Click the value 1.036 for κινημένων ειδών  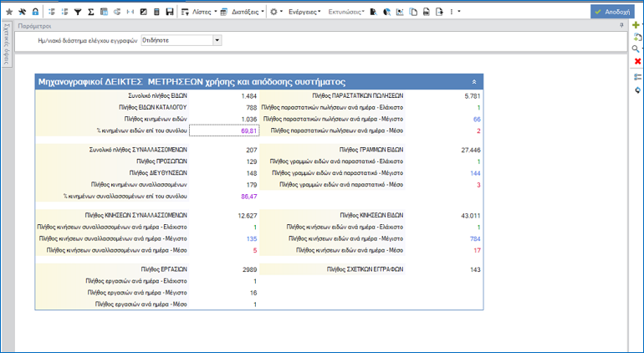pos(249,119)
